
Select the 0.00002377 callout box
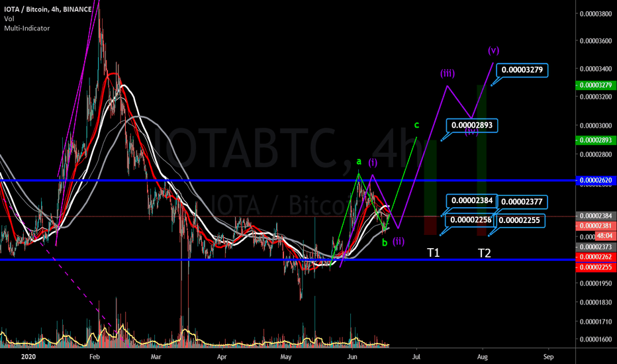pyautogui.click(x=522, y=202)
